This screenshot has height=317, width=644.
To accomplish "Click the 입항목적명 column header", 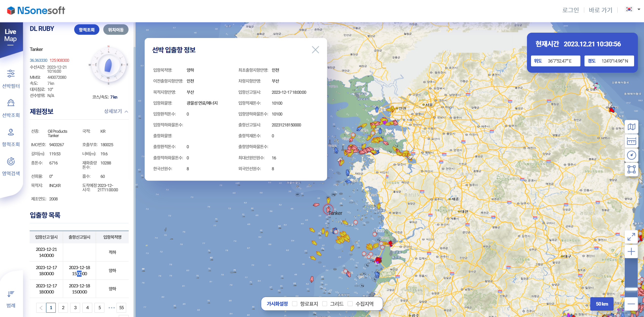I will 112,237.
